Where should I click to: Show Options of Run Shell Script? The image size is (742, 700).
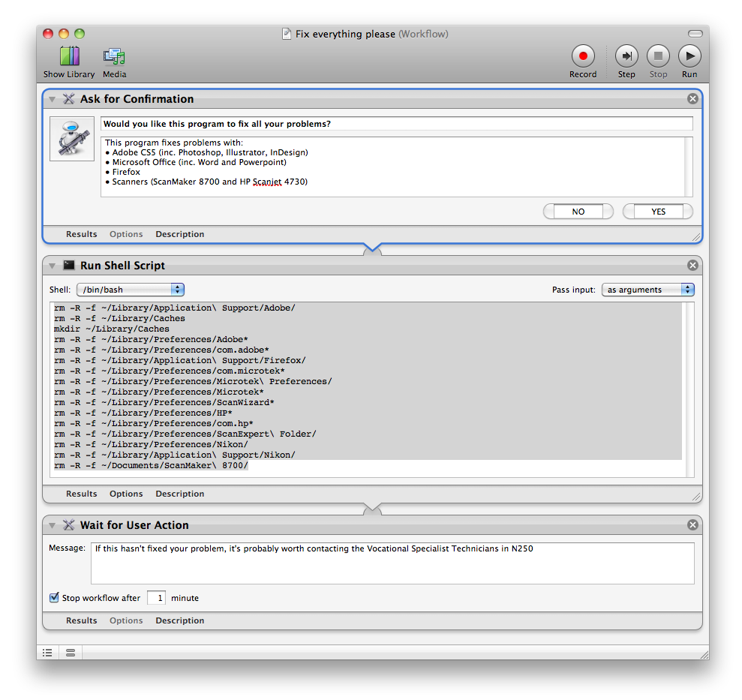(126, 493)
